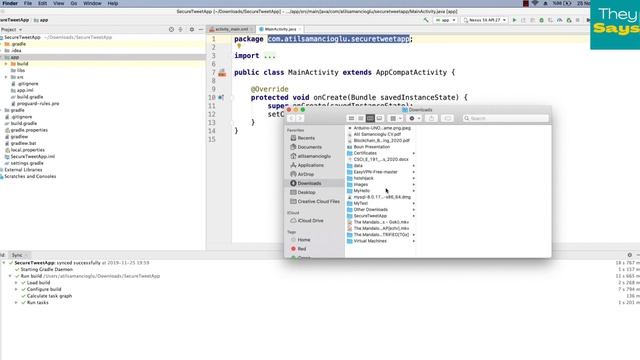
Task: Open the Edit menu in menu bar
Action: pos(42,3)
